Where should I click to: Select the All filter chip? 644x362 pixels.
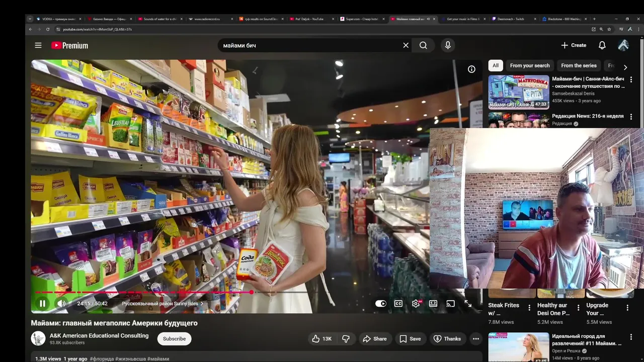496,65
